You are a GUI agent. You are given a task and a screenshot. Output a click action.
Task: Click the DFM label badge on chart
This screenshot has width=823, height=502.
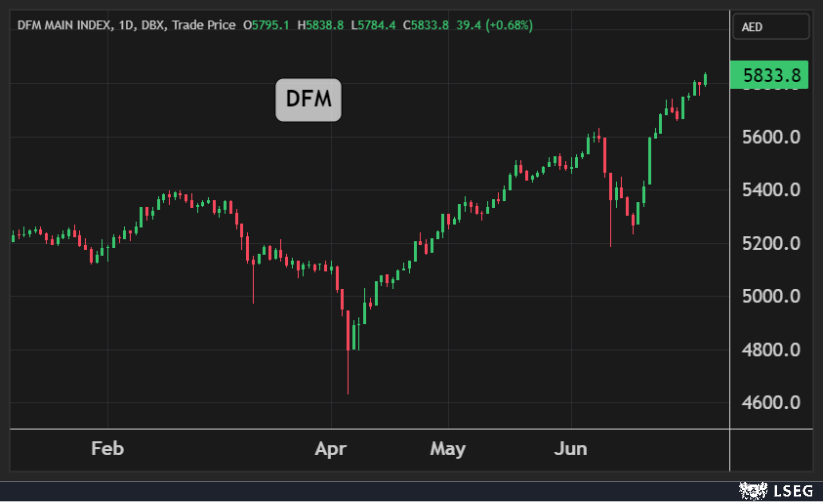(308, 100)
